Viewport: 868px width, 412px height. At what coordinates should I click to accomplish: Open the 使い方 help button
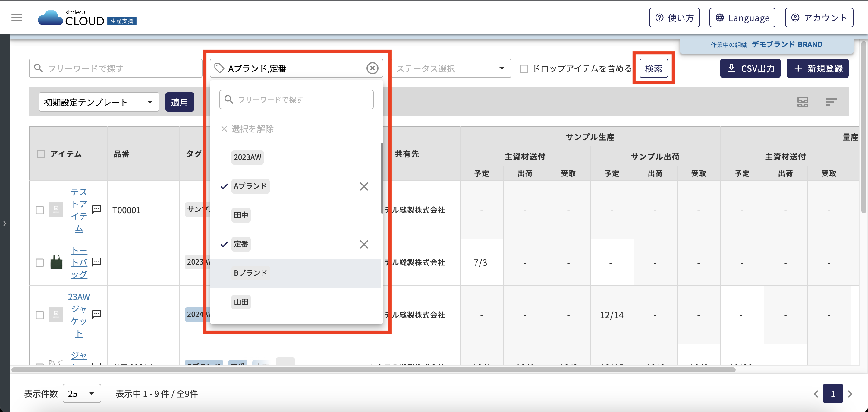(674, 17)
